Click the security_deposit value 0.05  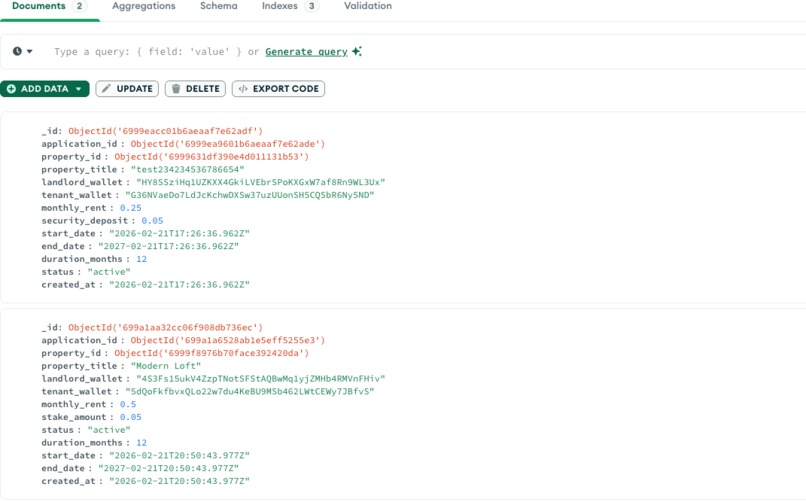coord(152,221)
